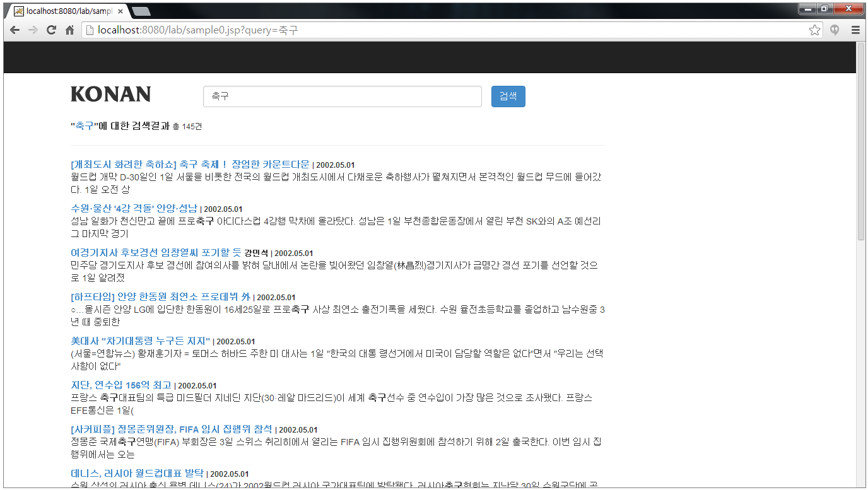
Task: Click the 2002.05.01 date after 지단 article
Action: [197, 385]
